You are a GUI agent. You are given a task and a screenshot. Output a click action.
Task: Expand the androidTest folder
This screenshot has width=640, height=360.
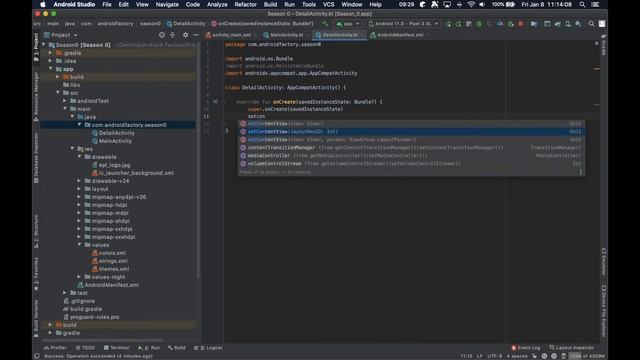click(x=65, y=101)
